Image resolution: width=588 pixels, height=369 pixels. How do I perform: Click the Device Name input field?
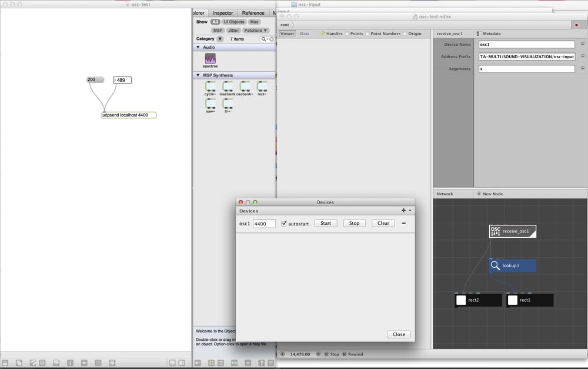point(526,44)
